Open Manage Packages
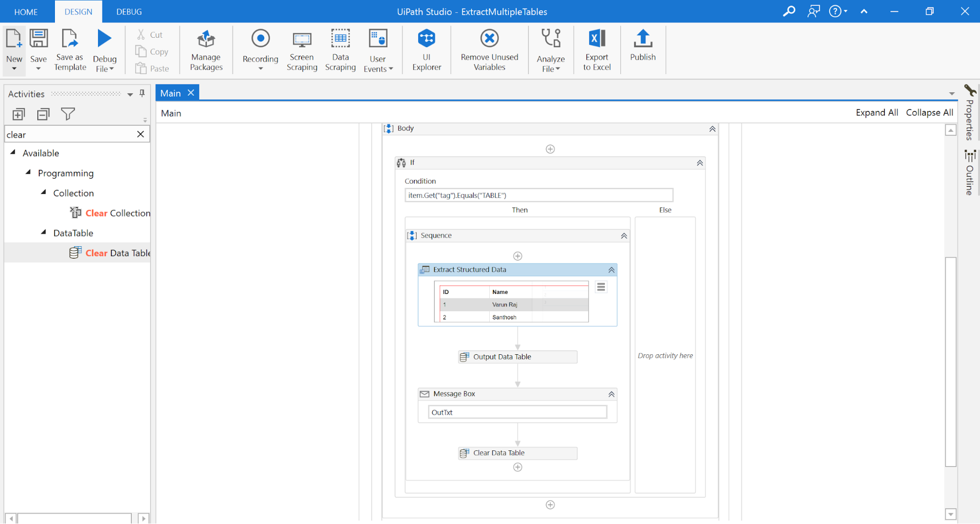The width and height of the screenshot is (980, 524). (x=206, y=49)
